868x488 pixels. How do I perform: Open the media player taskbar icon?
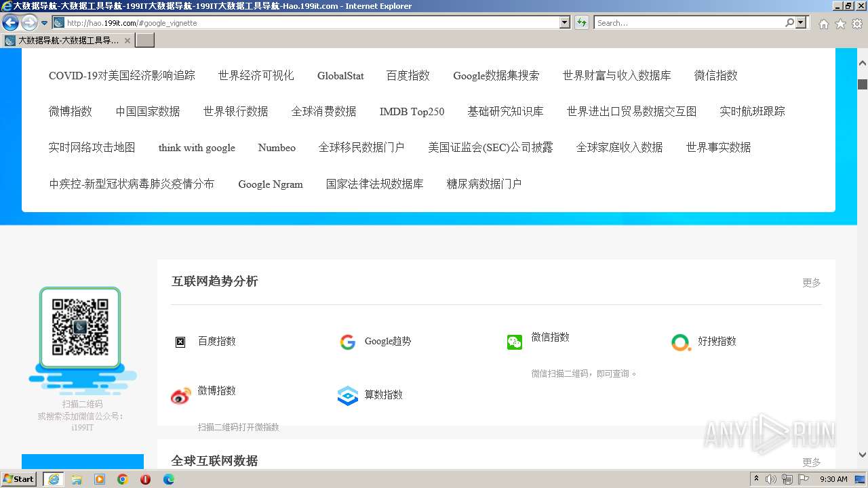coord(100,479)
